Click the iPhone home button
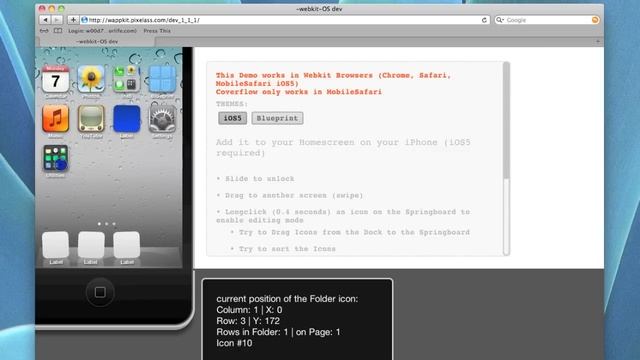 click(100, 292)
